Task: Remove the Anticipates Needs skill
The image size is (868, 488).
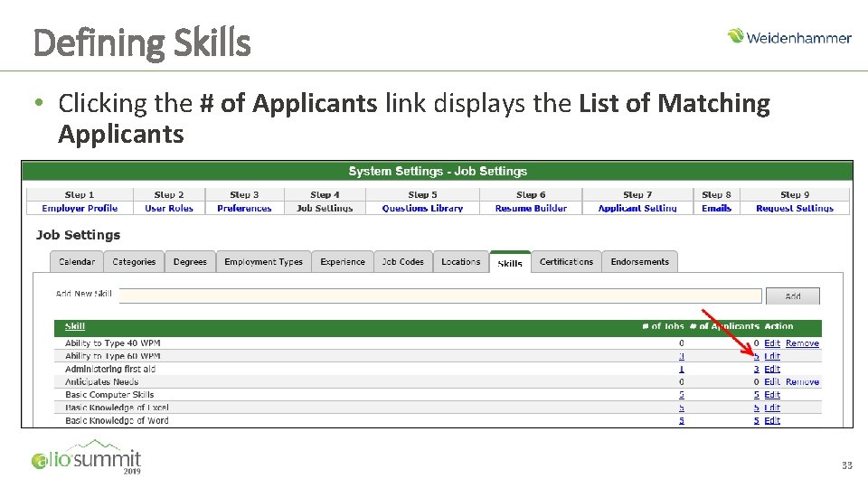Action: click(802, 381)
